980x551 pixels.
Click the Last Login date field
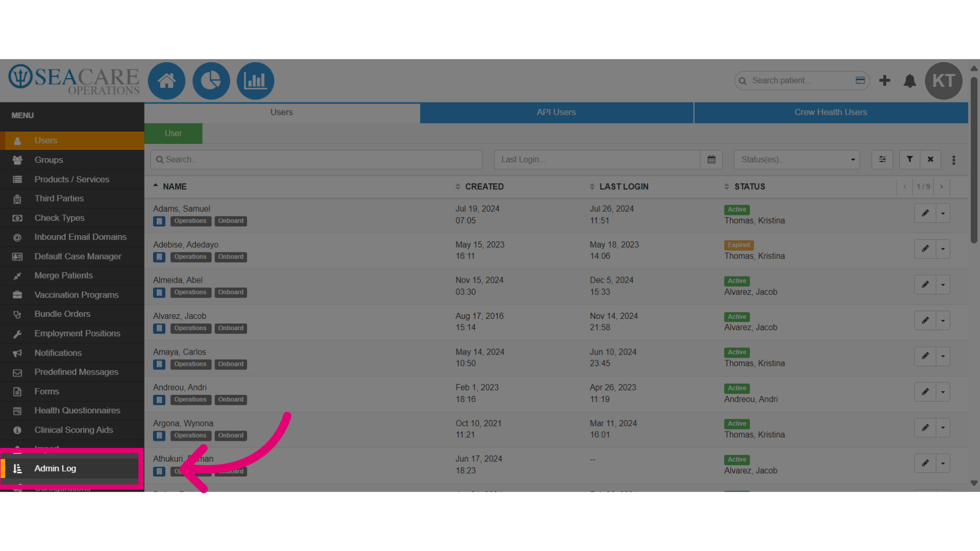tap(597, 160)
